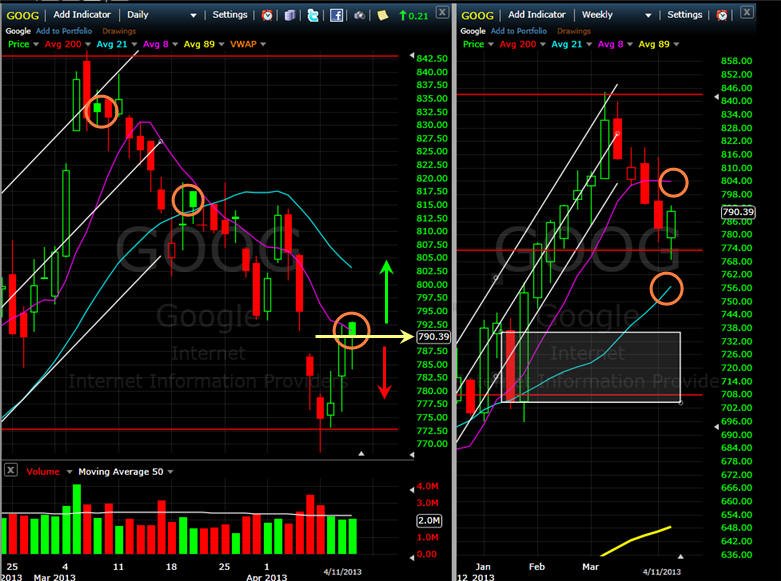Expand the Avg 89 dropdown in Daily chart
The width and height of the screenshot is (781, 581).
point(221,44)
